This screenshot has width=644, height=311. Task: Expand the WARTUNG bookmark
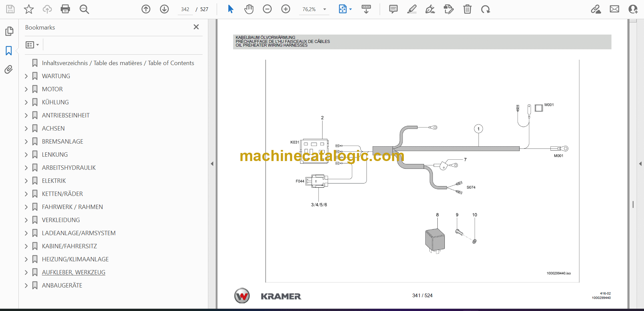point(26,76)
